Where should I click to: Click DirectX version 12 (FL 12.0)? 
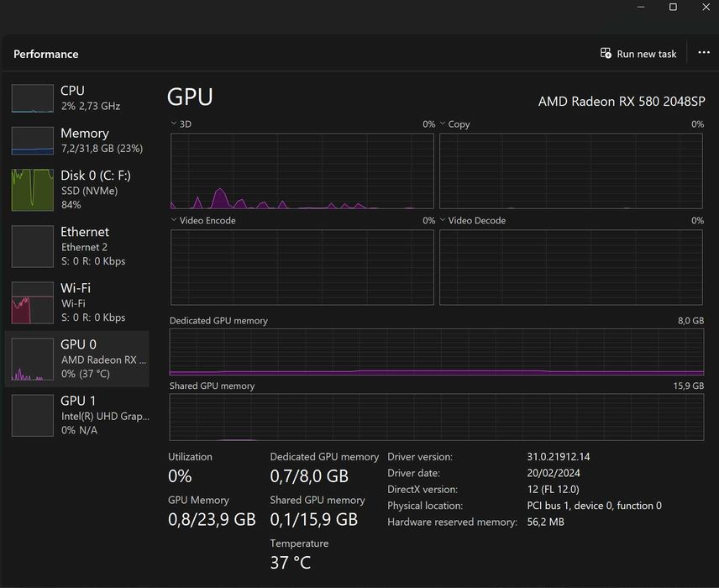tap(553, 490)
